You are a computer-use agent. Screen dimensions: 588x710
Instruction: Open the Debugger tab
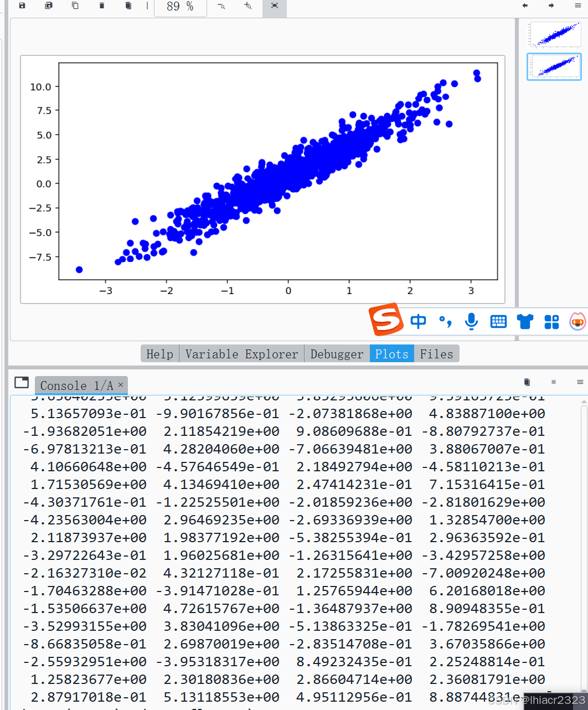337,353
